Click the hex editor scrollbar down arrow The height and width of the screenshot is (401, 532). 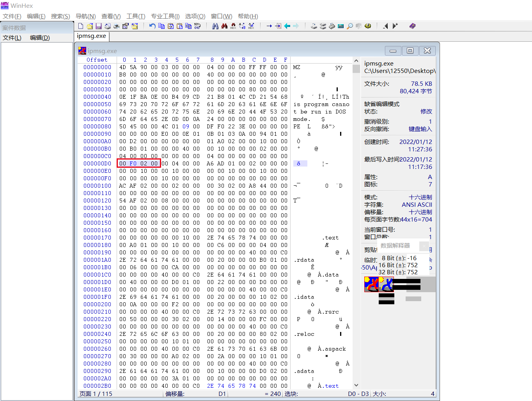coord(356,385)
